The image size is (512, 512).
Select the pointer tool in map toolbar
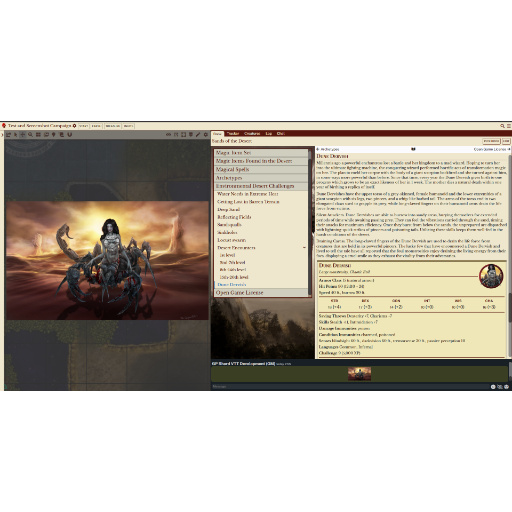tap(15, 135)
